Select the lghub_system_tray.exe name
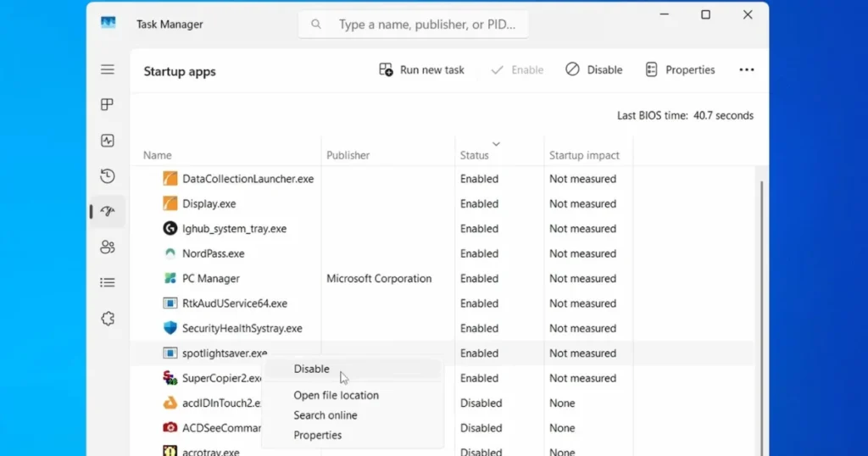Viewport: 868px width, 456px height. [x=234, y=229]
